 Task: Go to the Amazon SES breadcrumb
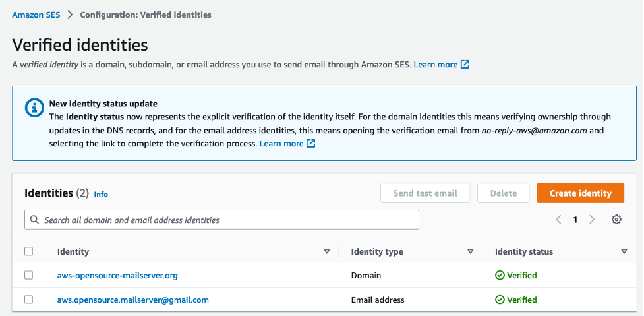[35, 15]
